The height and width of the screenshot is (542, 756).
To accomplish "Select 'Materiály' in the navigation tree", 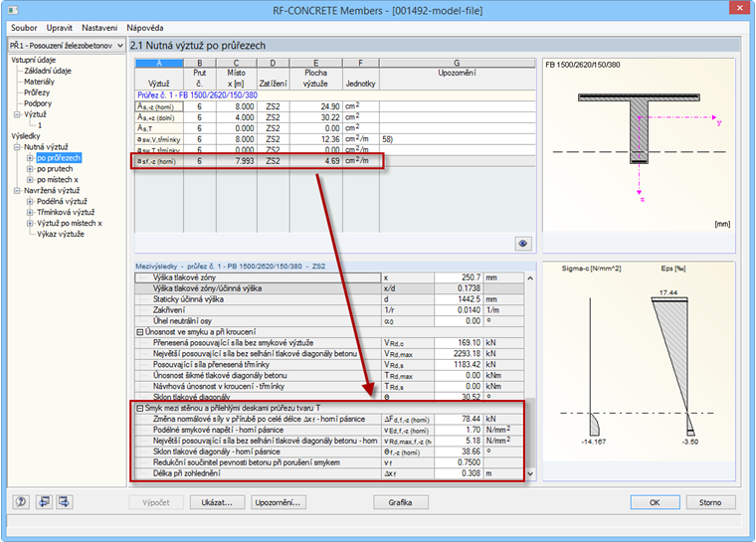I will pyautogui.click(x=41, y=82).
